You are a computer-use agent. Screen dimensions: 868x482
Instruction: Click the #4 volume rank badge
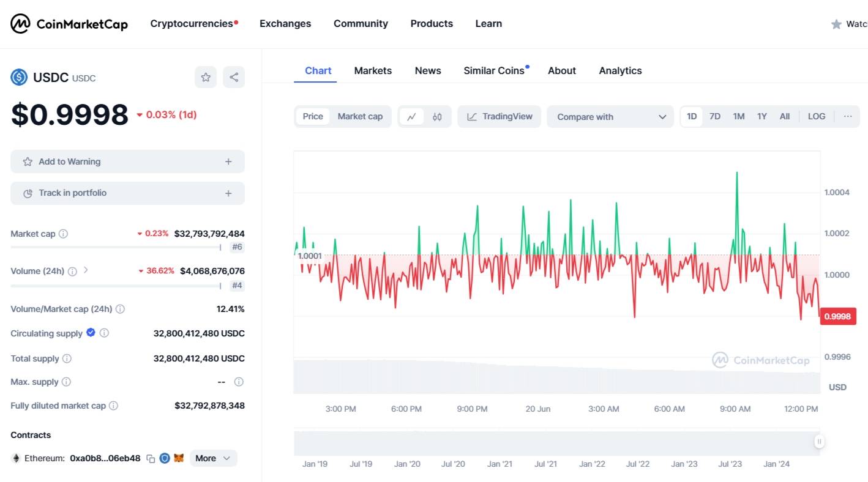pyautogui.click(x=237, y=286)
